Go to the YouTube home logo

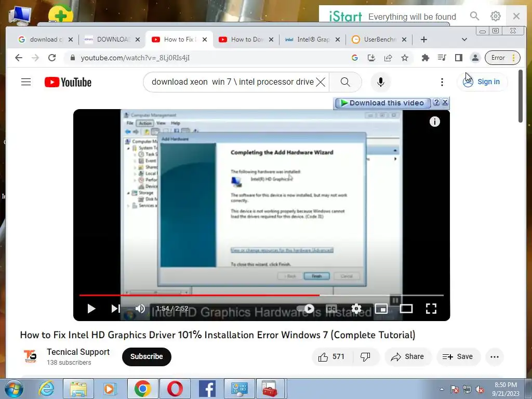[68, 82]
